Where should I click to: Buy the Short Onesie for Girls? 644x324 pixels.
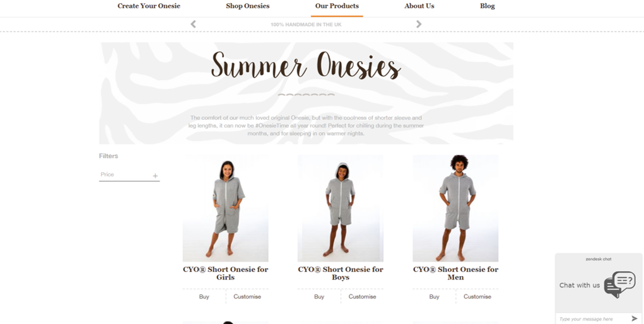204,296
